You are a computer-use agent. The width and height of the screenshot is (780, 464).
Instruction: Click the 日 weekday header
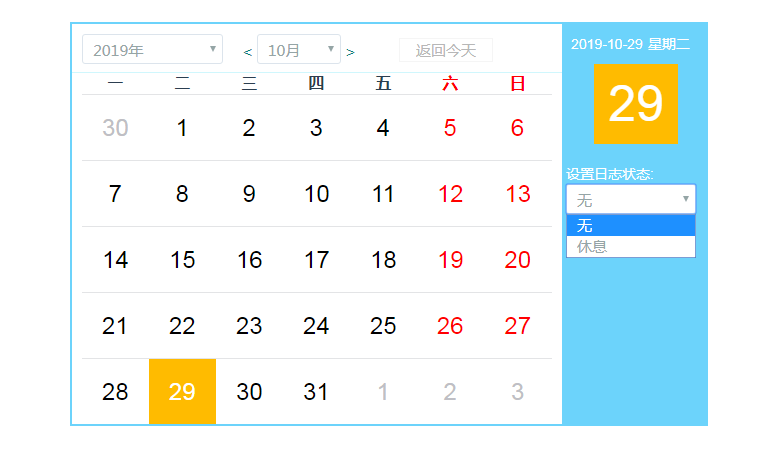[x=517, y=83]
